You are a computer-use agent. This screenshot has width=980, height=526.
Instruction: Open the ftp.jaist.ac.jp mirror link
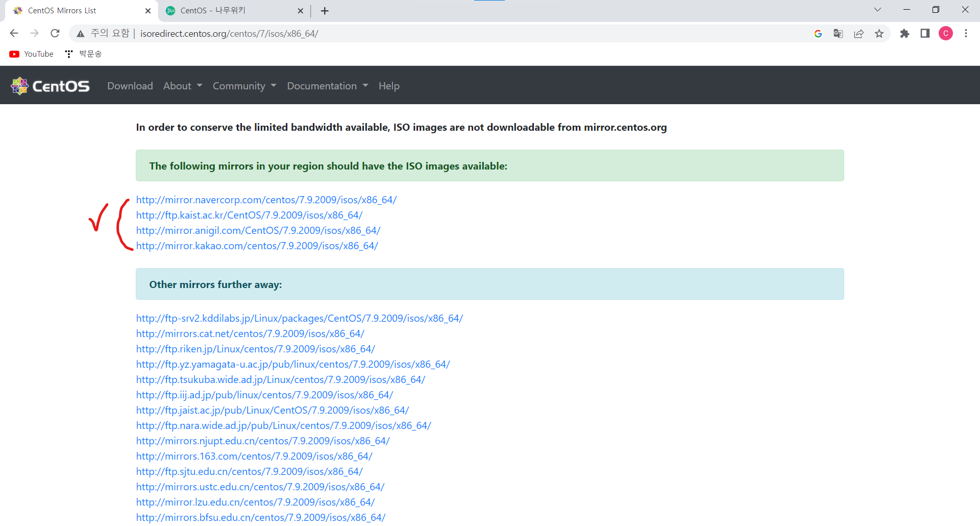pos(273,410)
